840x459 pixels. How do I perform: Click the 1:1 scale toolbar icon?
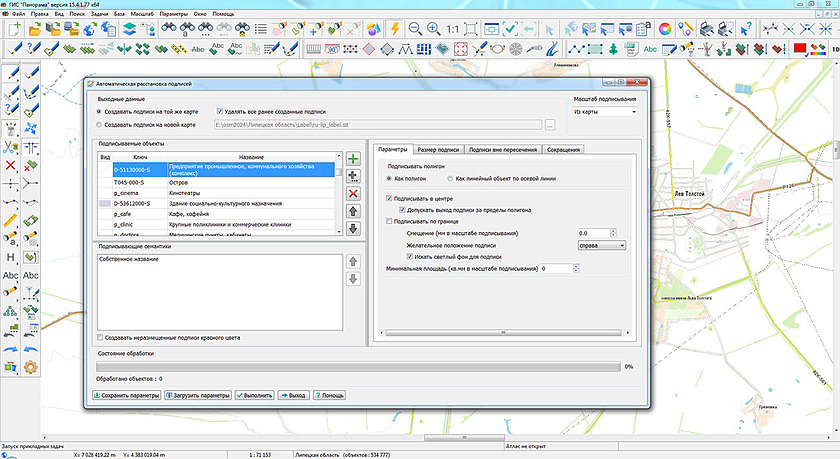point(453,29)
